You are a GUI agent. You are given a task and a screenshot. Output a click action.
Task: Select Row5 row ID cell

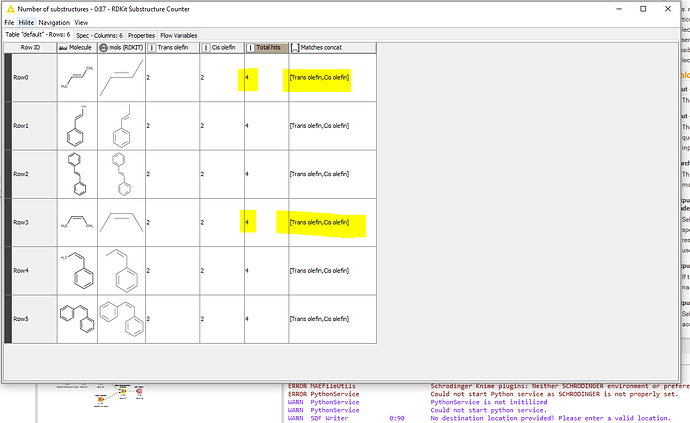(34, 319)
